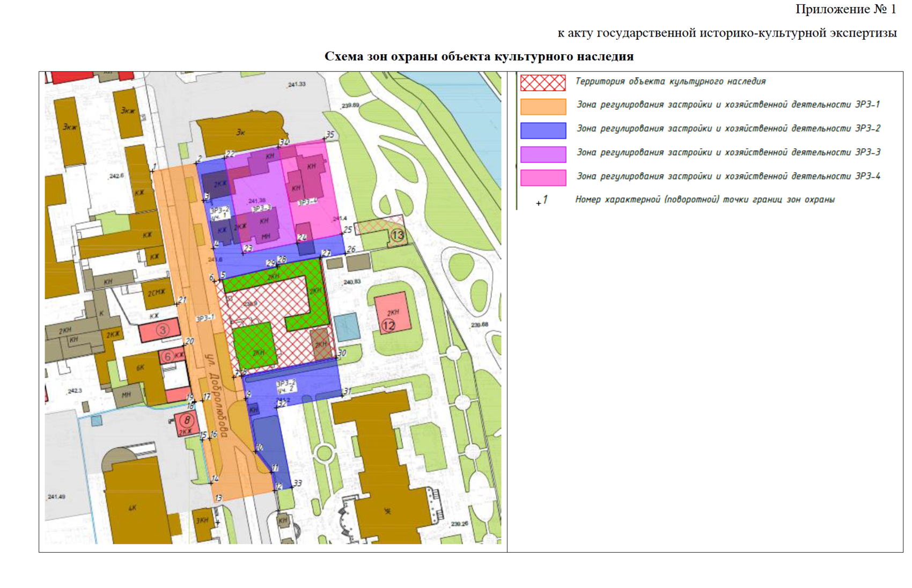The height and width of the screenshot is (588, 912).
Task: Select the circled number 6 marker
Action: pyautogui.click(x=167, y=356)
